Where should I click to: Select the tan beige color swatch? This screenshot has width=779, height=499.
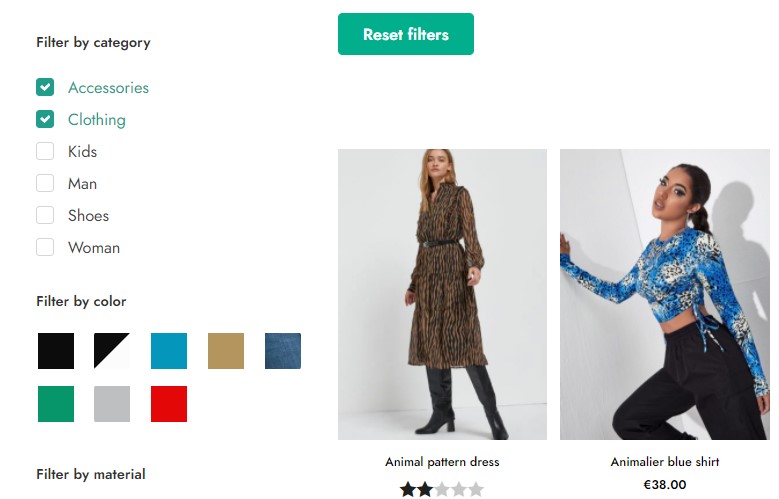click(226, 351)
